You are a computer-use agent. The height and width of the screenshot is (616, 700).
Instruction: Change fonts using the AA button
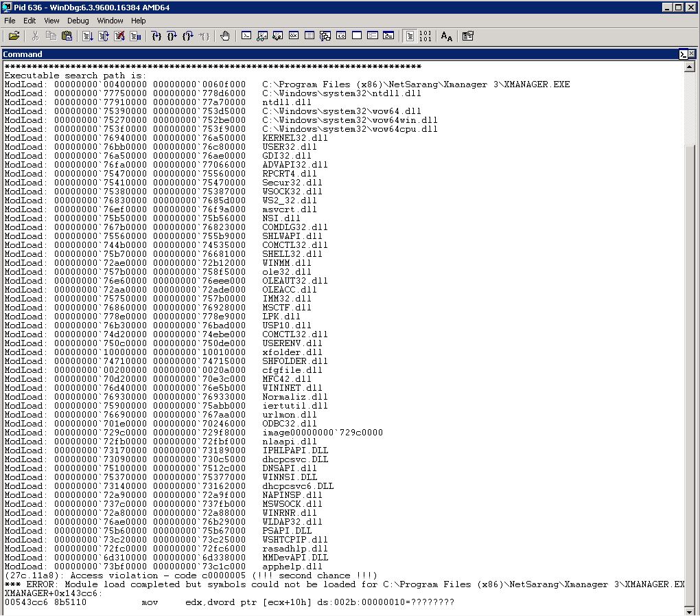click(446, 36)
